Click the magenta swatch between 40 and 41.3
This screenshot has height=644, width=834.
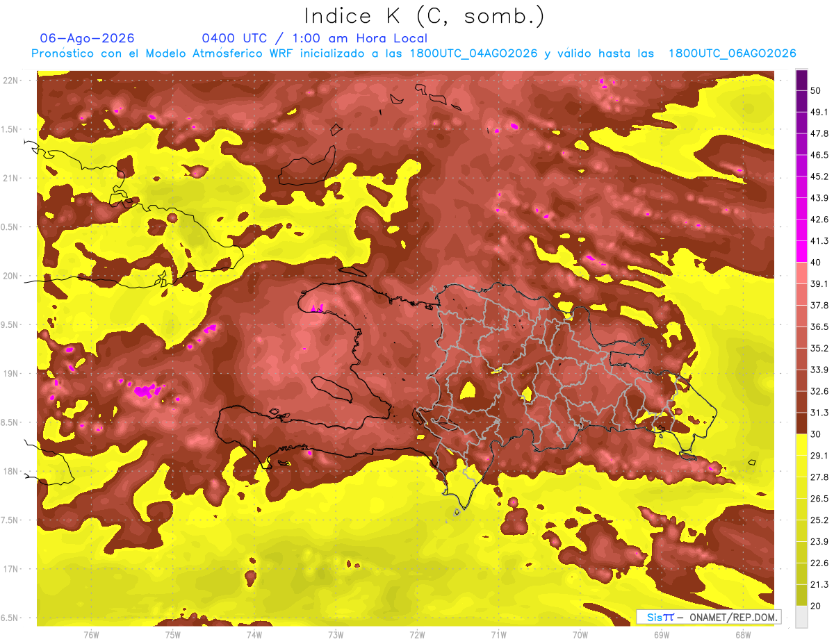[801, 251]
